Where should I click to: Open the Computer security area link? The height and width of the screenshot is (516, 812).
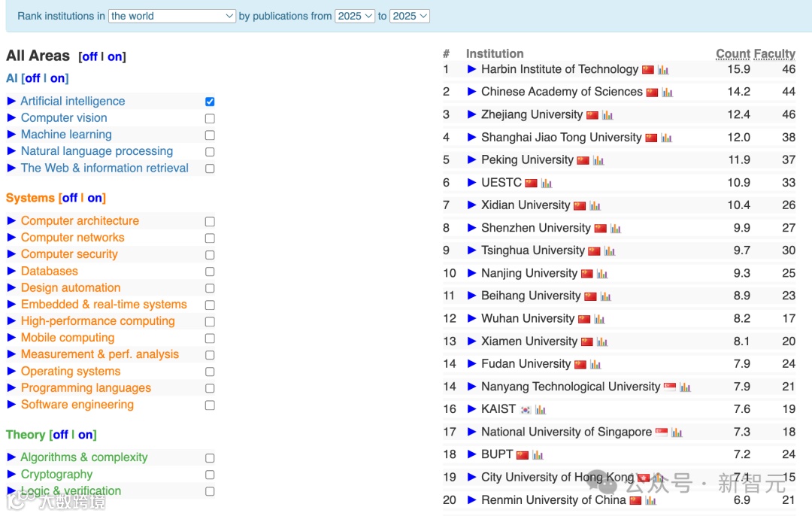pyautogui.click(x=69, y=253)
